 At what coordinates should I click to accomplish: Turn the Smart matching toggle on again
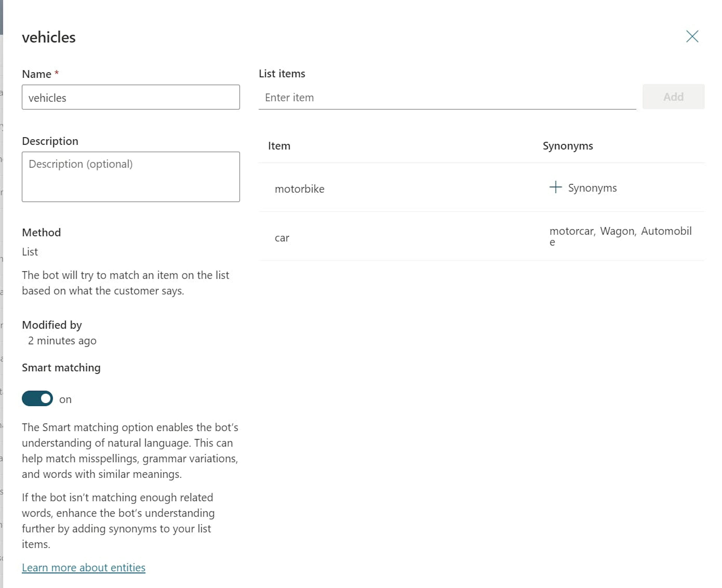(x=37, y=399)
